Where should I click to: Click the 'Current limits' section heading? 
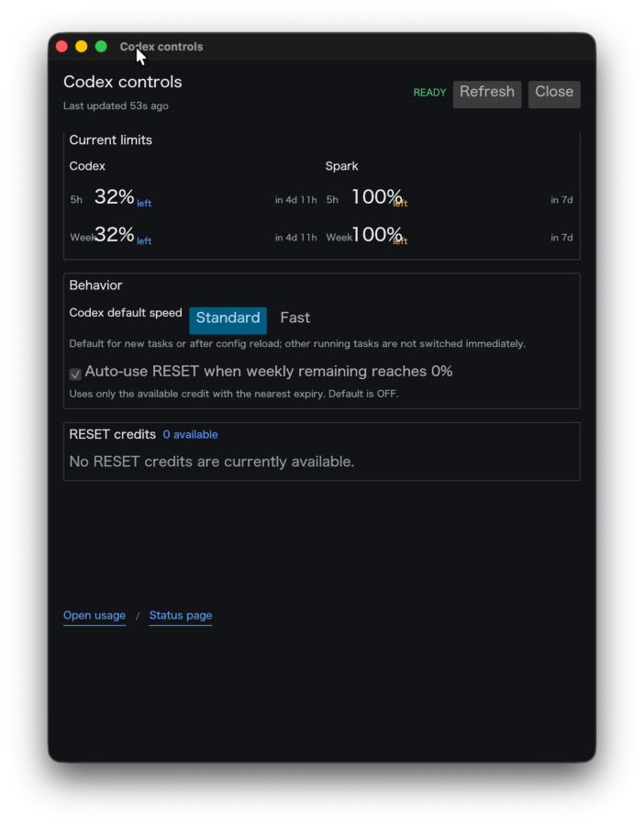coord(111,140)
